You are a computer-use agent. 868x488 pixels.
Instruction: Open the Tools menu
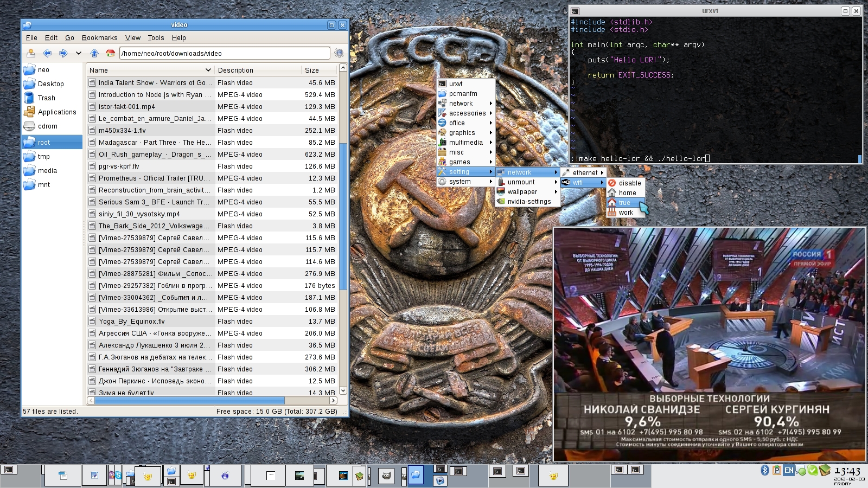tap(156, 38)
